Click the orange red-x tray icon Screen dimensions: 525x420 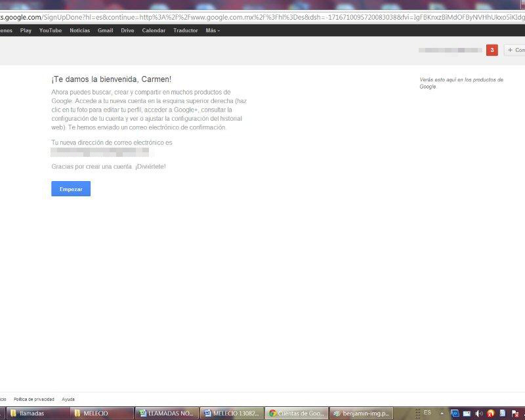(x=491, y=413)
